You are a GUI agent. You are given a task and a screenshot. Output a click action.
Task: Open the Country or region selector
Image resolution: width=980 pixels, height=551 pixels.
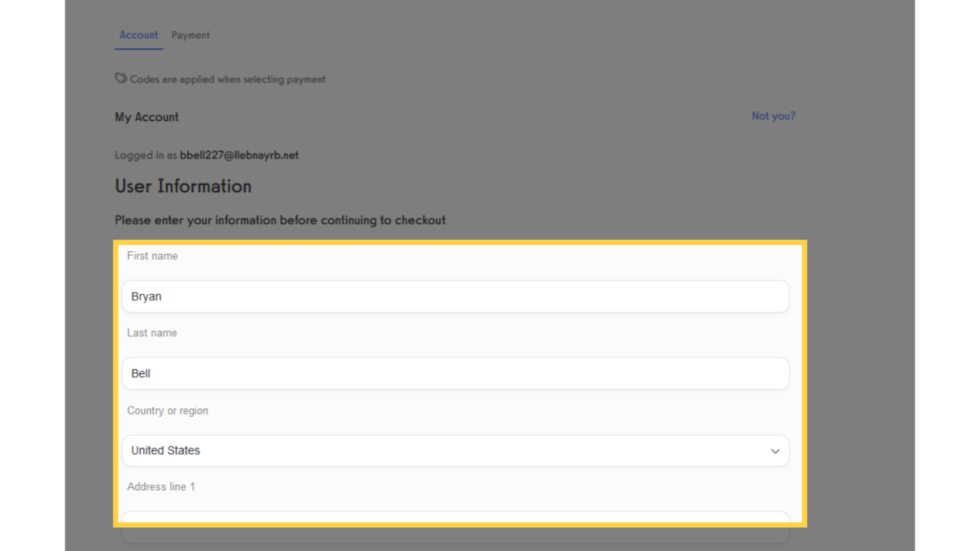(455, 451)
